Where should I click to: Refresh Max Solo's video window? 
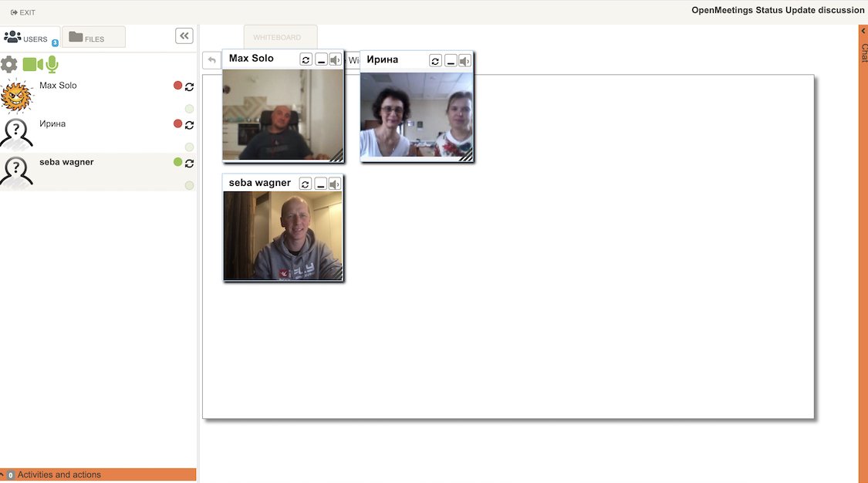(x=306, y=59)
